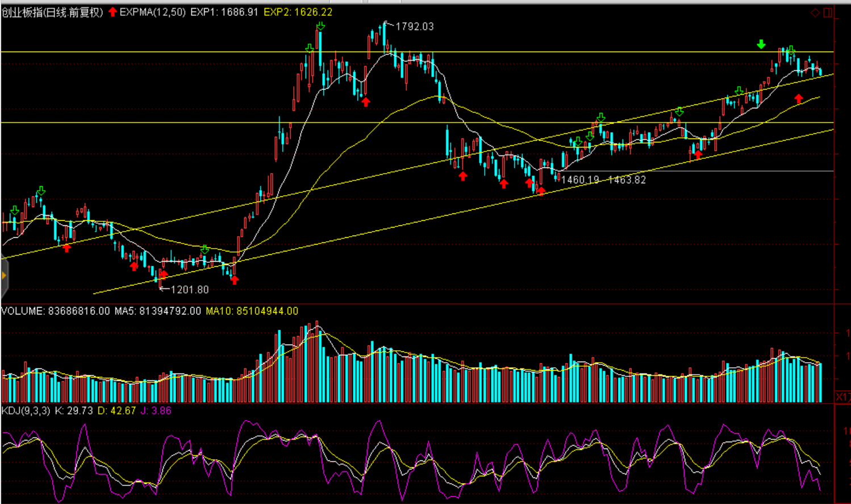The image size is (851, 504).
Task: Click the yellow EXP2: 1626.22 value
Action: click(x=298, y=12)
